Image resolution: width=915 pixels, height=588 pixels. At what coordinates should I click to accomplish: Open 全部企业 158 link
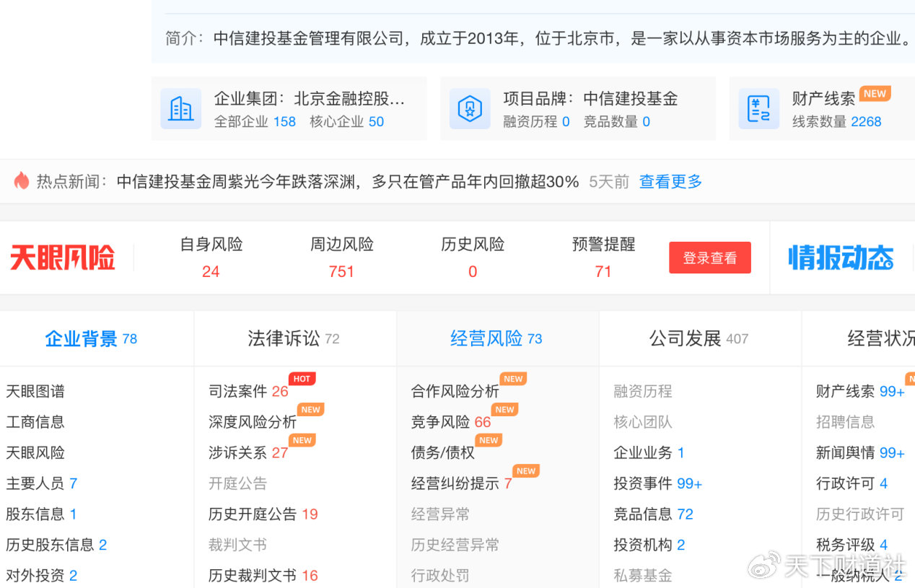click(255, 121)
